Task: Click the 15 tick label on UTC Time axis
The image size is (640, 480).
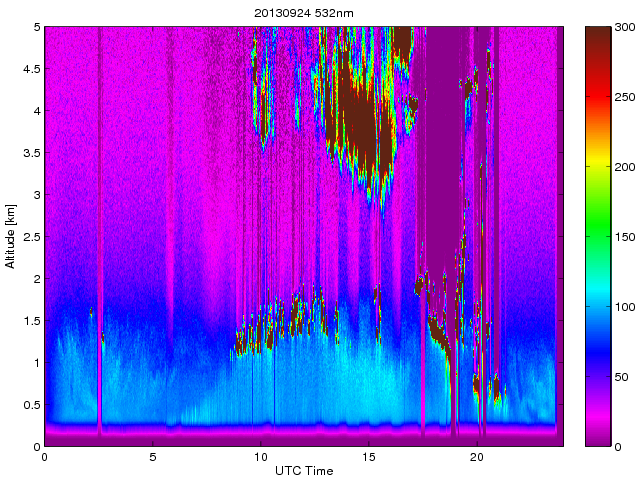Action: click(x=369, y=457)
